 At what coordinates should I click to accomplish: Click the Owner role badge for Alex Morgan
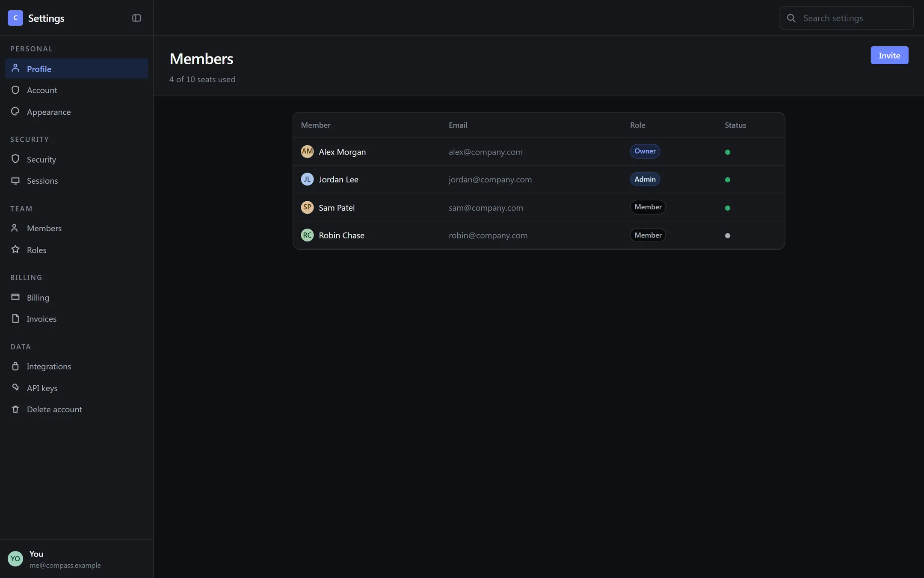[645, 151]
